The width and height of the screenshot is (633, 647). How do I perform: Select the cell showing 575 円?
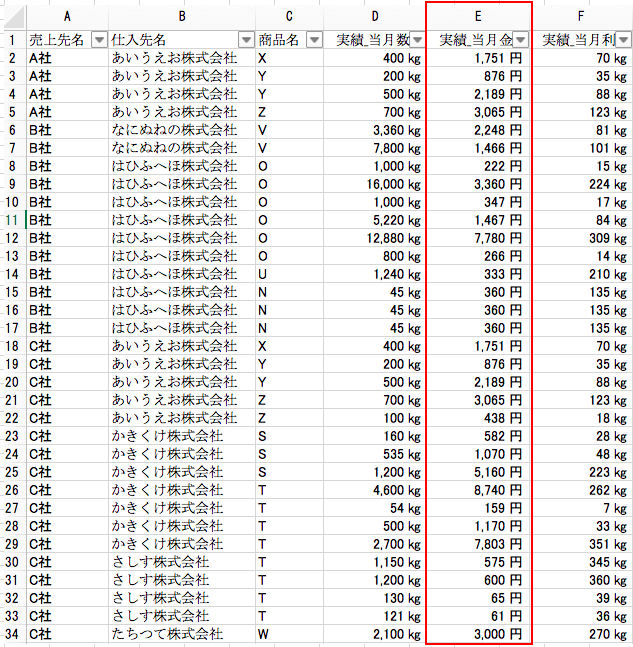tap(478, 562)
